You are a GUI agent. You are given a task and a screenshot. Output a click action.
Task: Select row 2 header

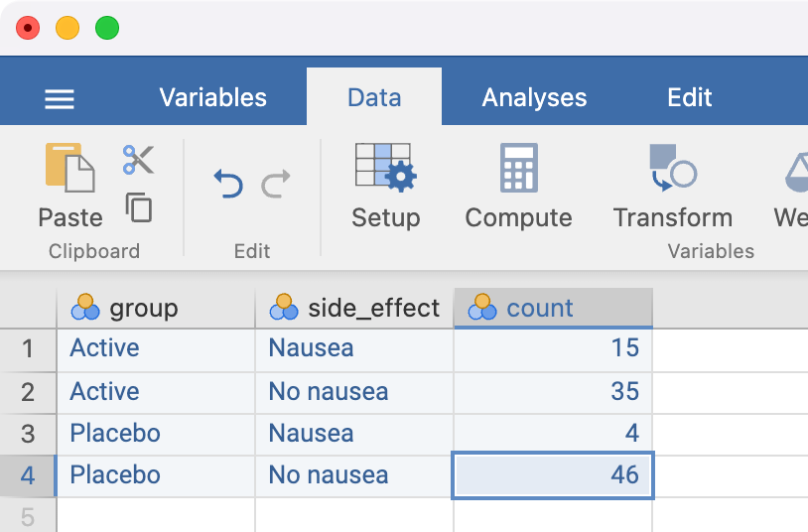click(28, 392)
